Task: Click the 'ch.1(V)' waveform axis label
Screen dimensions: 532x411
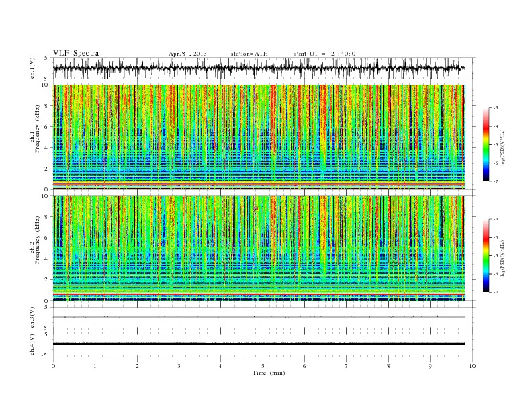Action: click(32, 68)
